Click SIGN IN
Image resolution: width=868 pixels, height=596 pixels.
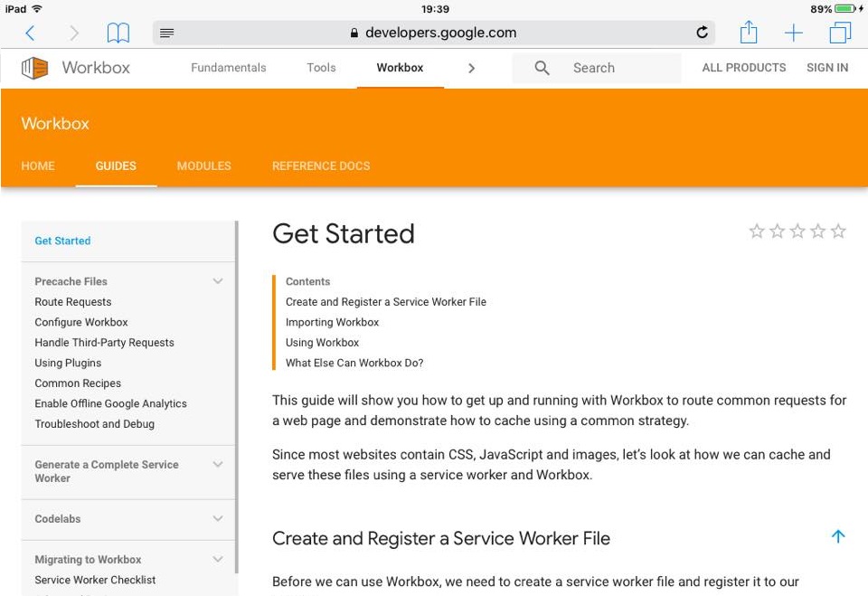[x=827, y=67]
